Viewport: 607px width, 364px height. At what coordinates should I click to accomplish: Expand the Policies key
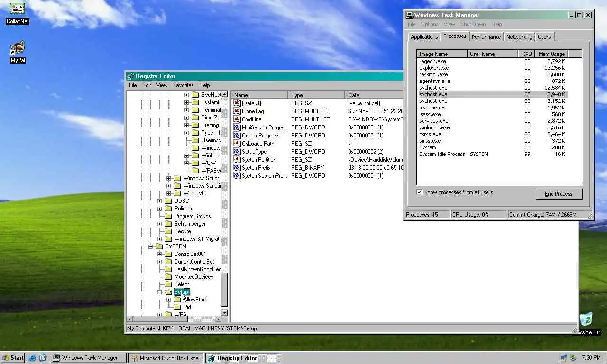[x=159, y=209]
